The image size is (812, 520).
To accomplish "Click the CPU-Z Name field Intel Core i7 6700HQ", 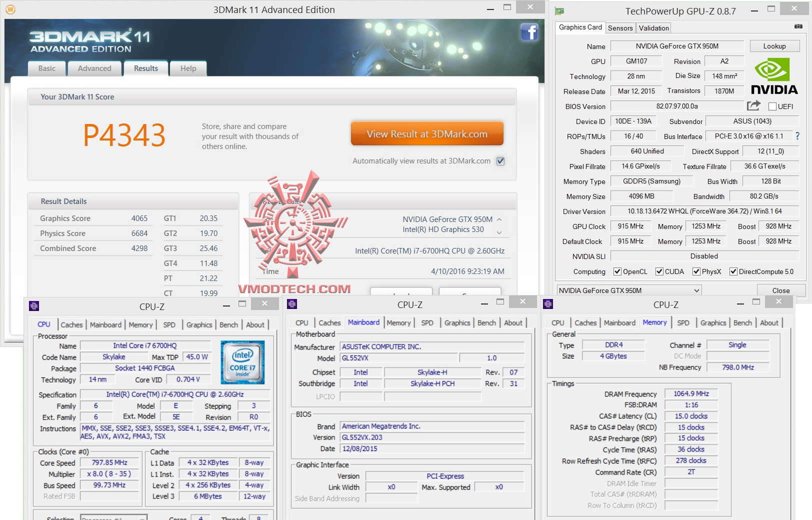I will [145, 345].
